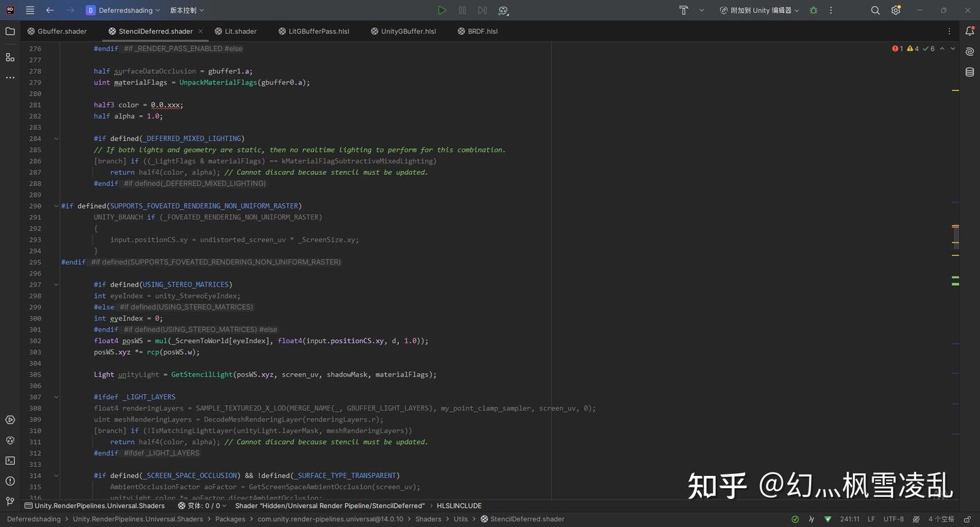The image size is (980, 527).
Task: Open the Run tool window icon
Action: 10,420
